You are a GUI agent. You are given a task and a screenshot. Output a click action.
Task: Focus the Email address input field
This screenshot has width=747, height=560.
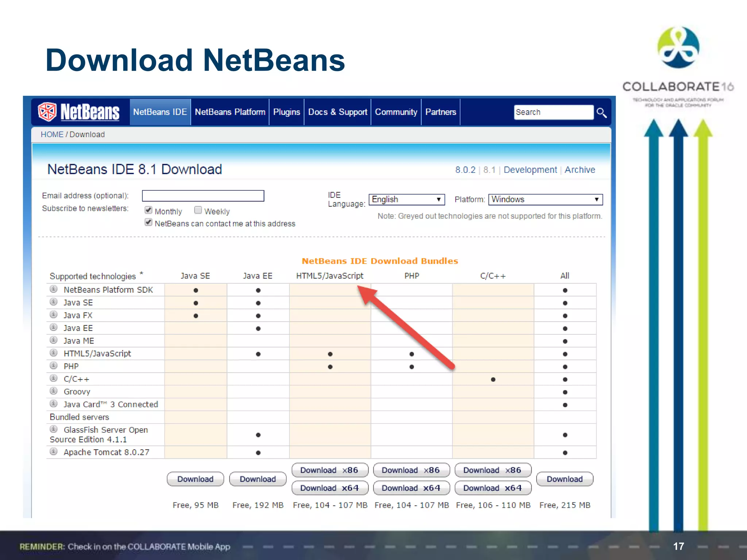pos(203,196)
